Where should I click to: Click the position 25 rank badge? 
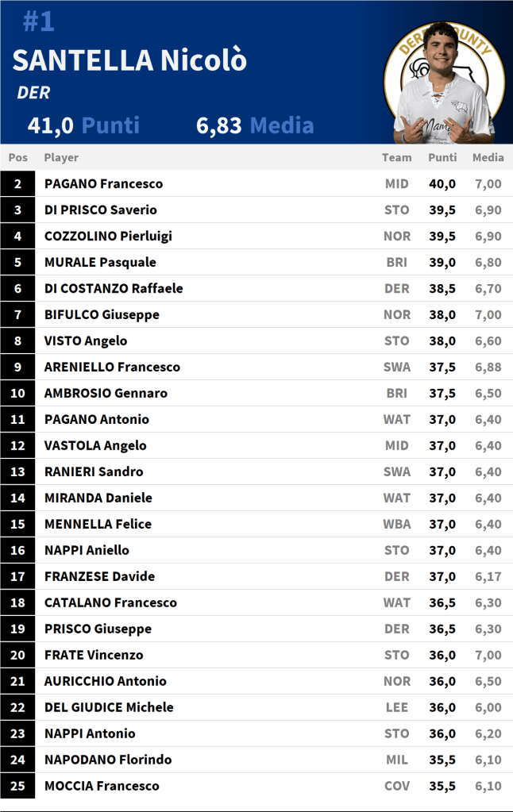[x=17, y=786]
